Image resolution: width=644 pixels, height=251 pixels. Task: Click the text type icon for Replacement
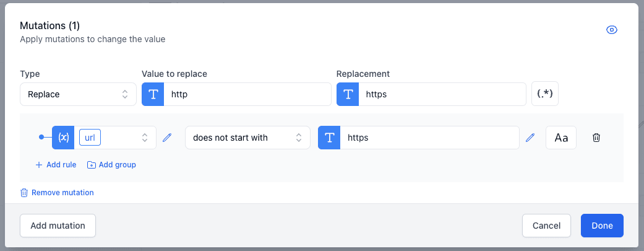[x=348, y=94]
